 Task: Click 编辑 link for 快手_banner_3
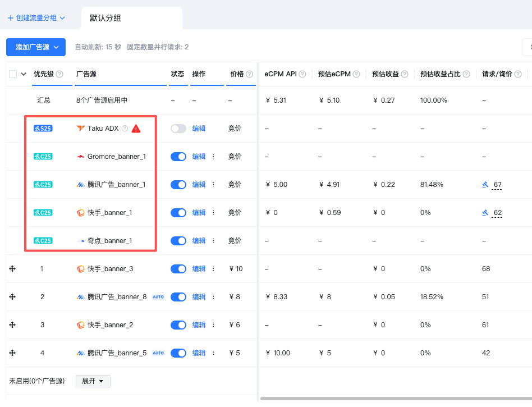(199, 269)
